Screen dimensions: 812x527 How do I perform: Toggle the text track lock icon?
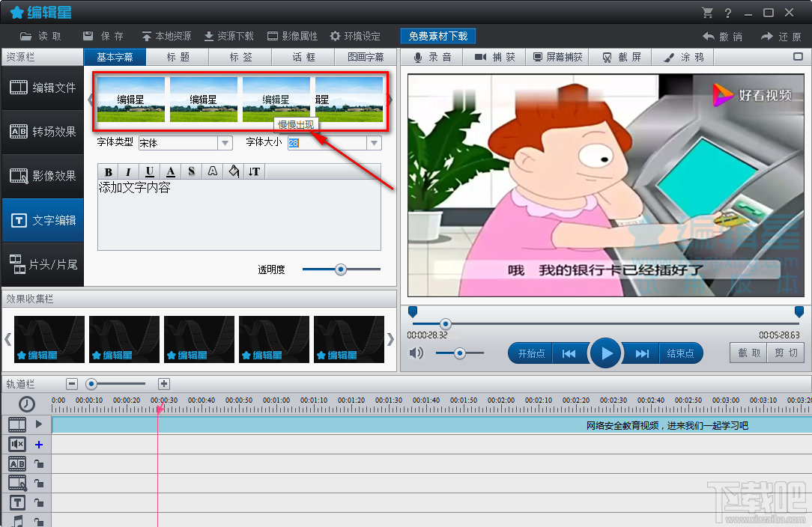(39, 502)
